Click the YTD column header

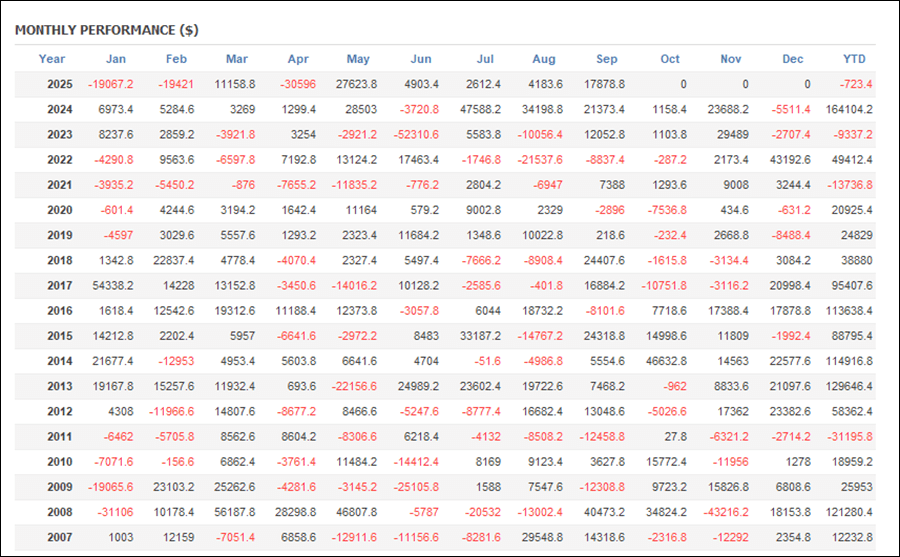[x=855, y=59]
